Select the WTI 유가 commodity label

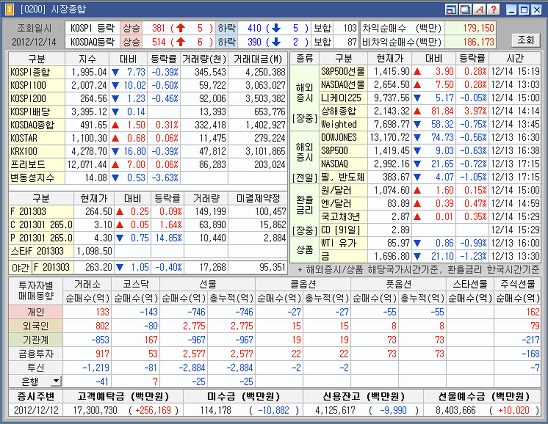click(343, 243)
